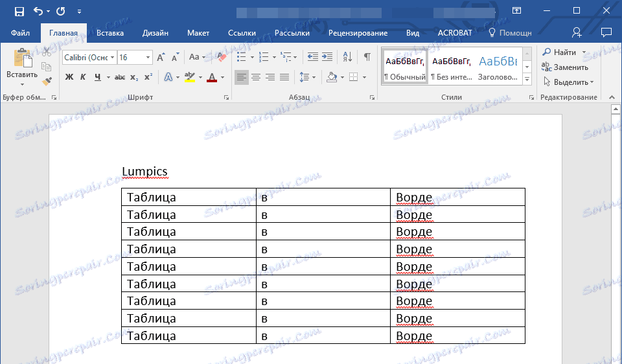Apply the Обычный style
Viewport: 622px width, 364px height.
[x=404, y=66]
